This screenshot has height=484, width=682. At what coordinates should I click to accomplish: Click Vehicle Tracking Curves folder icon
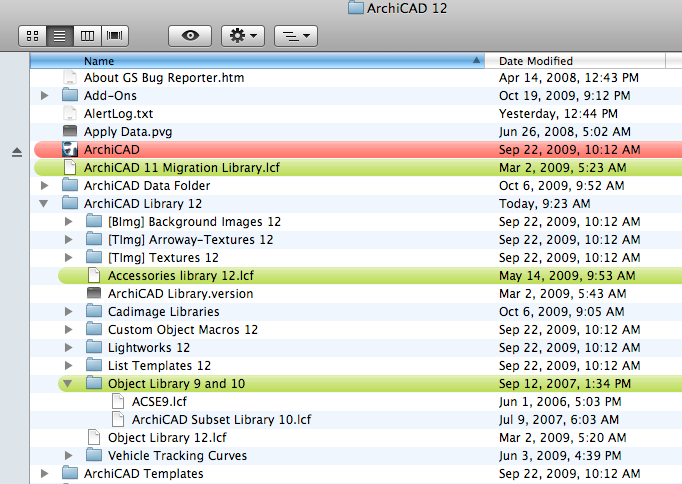[94, 455]
